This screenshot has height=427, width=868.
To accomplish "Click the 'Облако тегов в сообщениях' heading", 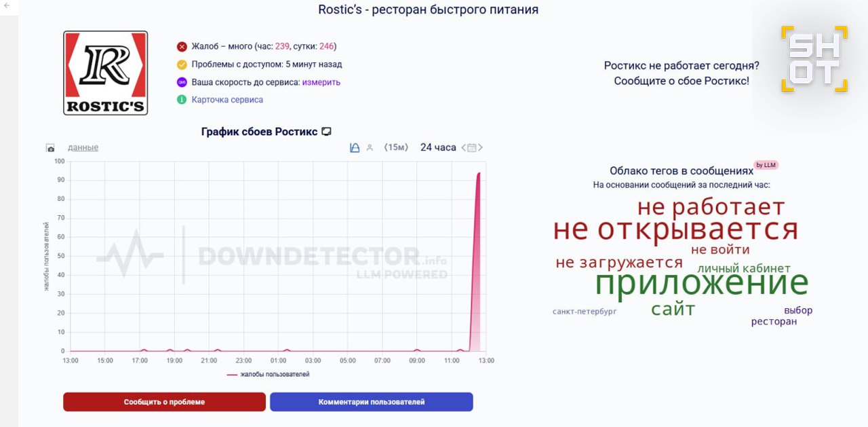I will (682, 171).
